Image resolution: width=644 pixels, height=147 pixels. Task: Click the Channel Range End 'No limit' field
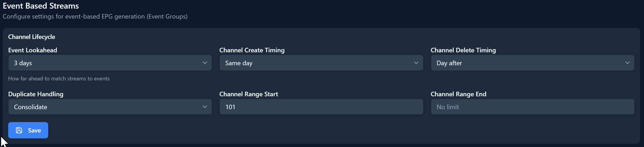pyautogui.click(x=532, y=107)
